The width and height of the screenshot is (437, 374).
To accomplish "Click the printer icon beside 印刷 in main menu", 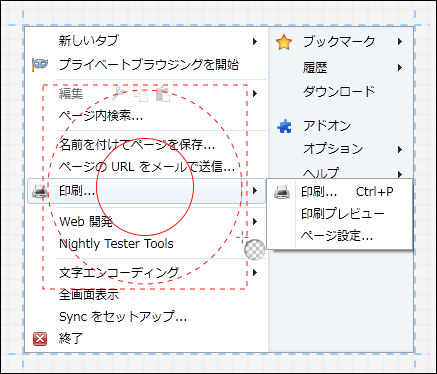I will click(40, 191).
